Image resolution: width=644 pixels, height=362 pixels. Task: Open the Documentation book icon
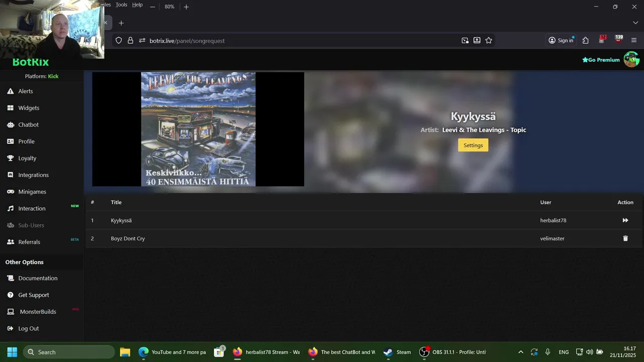point(10,278)
